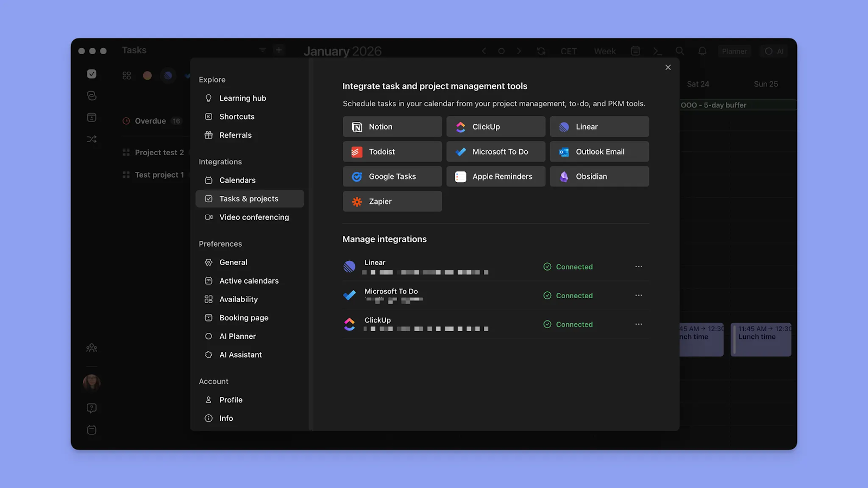
Task: Add the Apple Reminders integration
Action: (x=495, y=176)
